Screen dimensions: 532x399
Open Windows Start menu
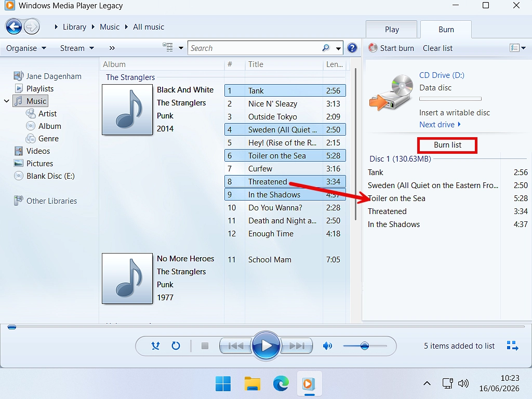pos(223,384)
